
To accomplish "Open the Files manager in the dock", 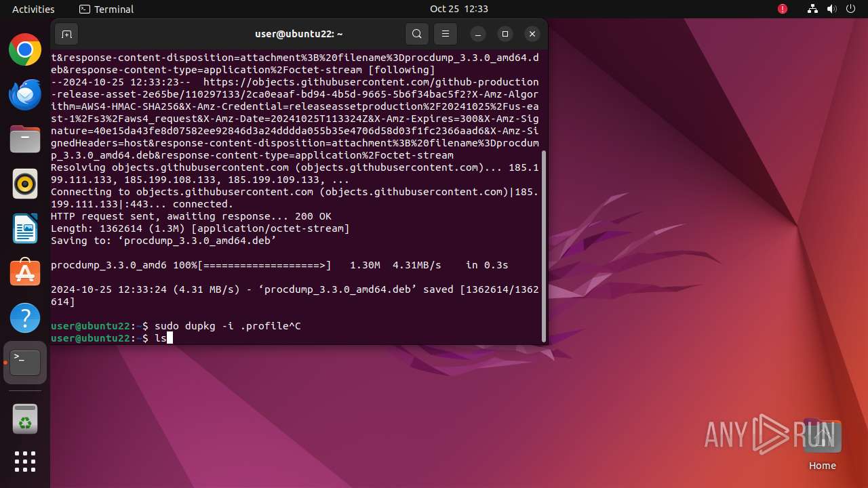I will click(x=25, y=139).
